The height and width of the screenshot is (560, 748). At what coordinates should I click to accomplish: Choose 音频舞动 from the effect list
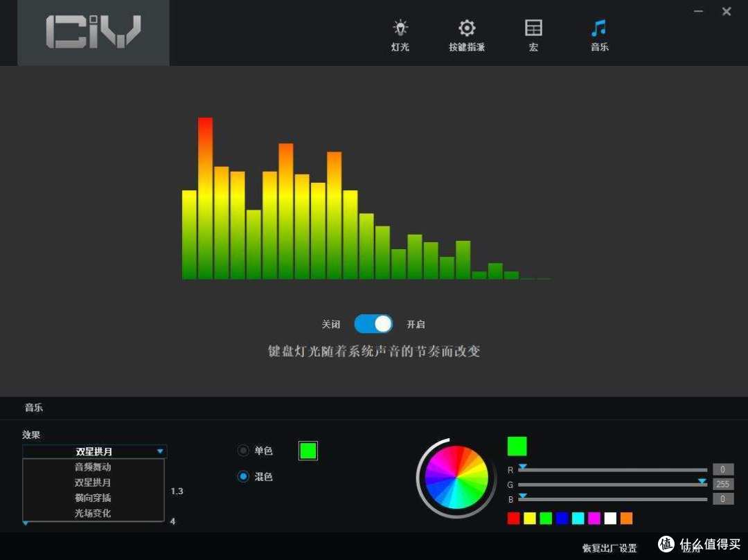click(x=93, y=467)
